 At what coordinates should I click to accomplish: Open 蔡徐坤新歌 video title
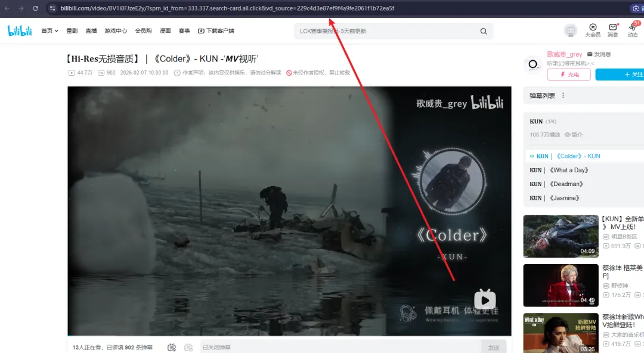tap(623, 321)
